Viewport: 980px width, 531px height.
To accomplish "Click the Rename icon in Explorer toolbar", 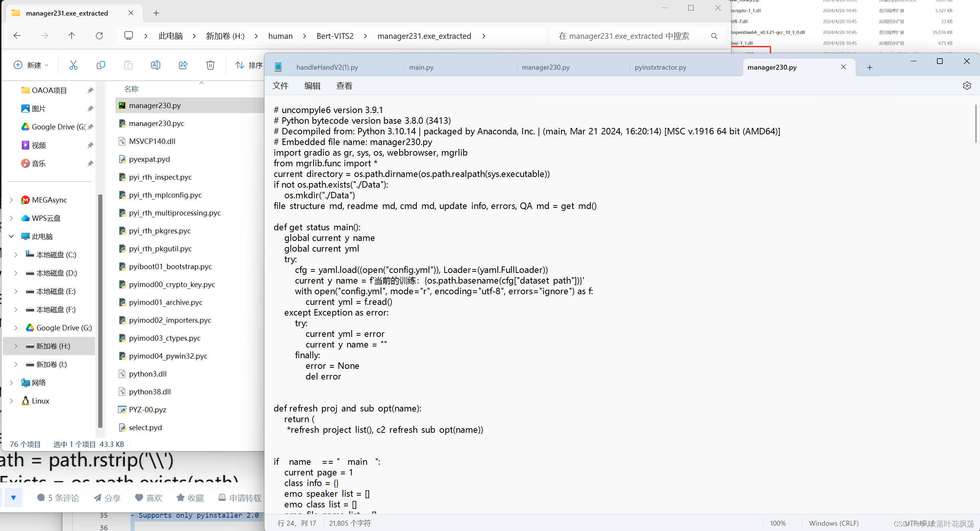I will (156, 65).
